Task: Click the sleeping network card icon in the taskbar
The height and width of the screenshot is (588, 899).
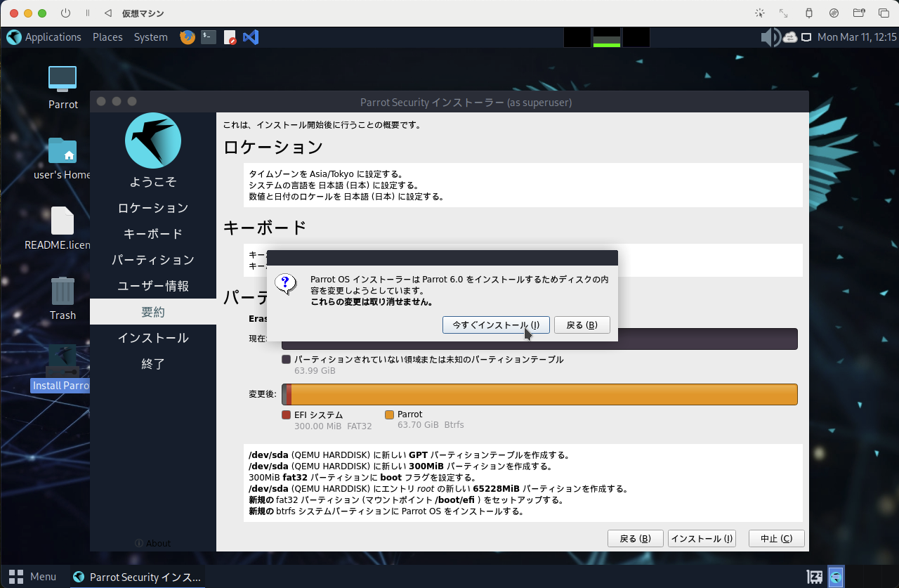Action: [x=815, y=577]
